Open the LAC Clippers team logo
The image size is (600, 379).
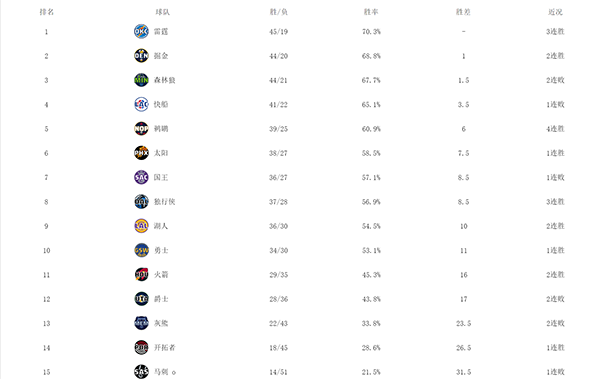click(x=141, y=105)
